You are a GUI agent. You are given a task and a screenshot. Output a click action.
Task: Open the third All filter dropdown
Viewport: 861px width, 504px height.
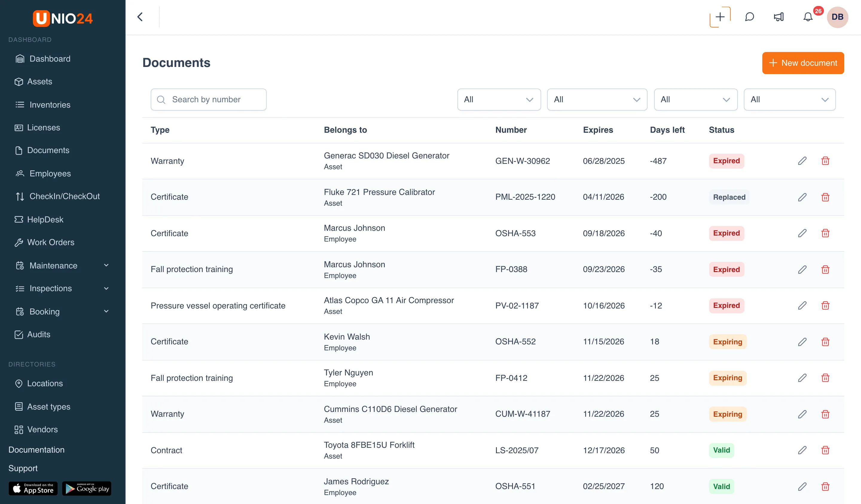pyautogui.click(x=696, y=100)
